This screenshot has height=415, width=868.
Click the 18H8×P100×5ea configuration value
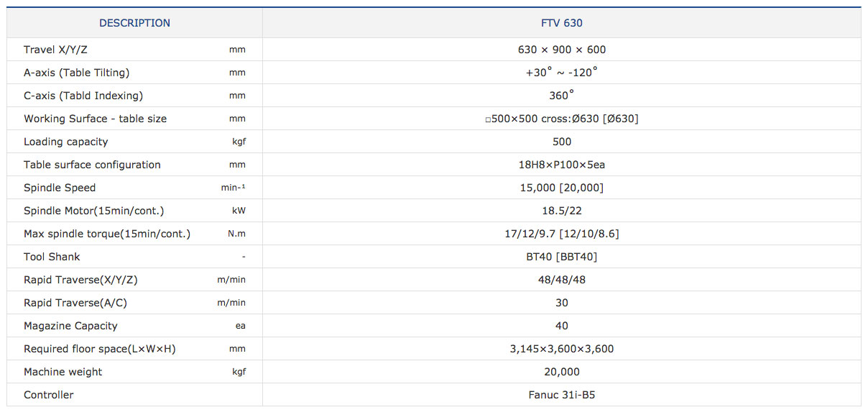(561, 165)
